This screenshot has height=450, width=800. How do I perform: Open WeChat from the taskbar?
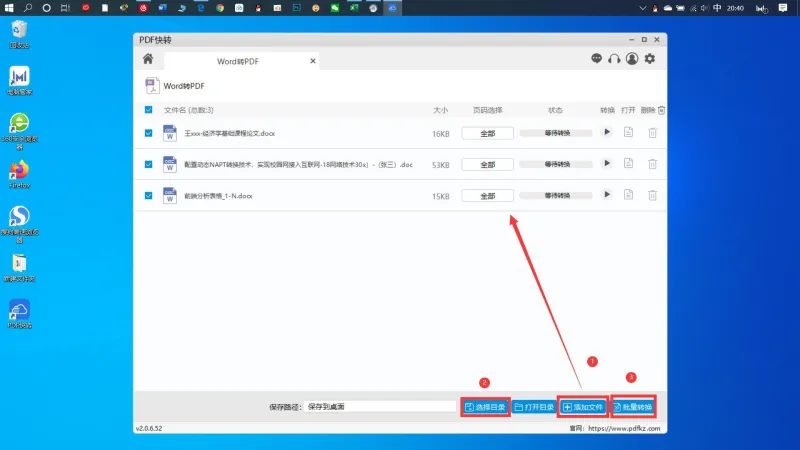point(335,8)
